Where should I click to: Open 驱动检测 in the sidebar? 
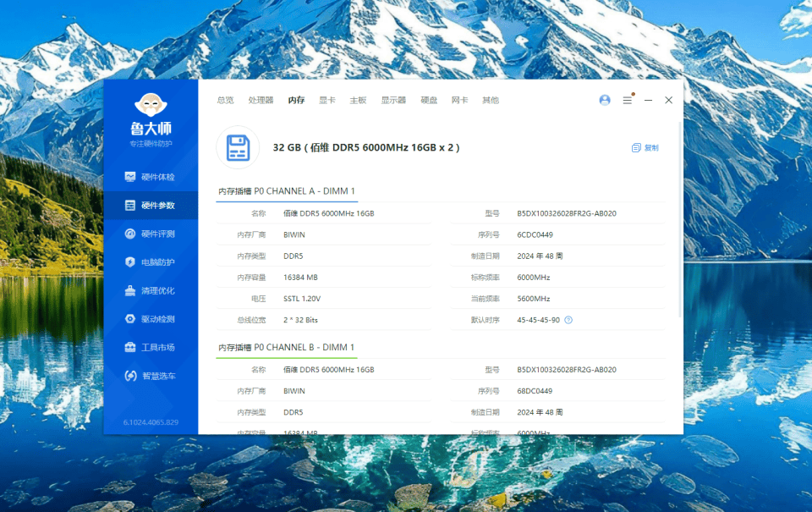point(151,319)
